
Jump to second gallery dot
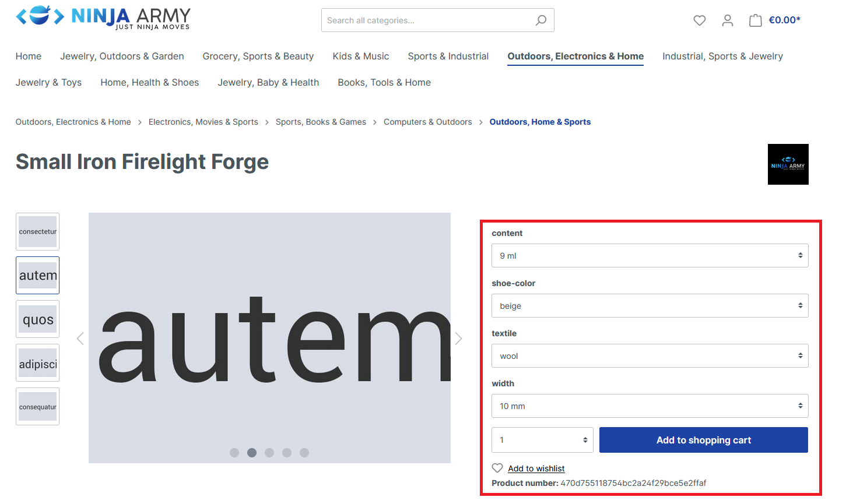(252, 453)
